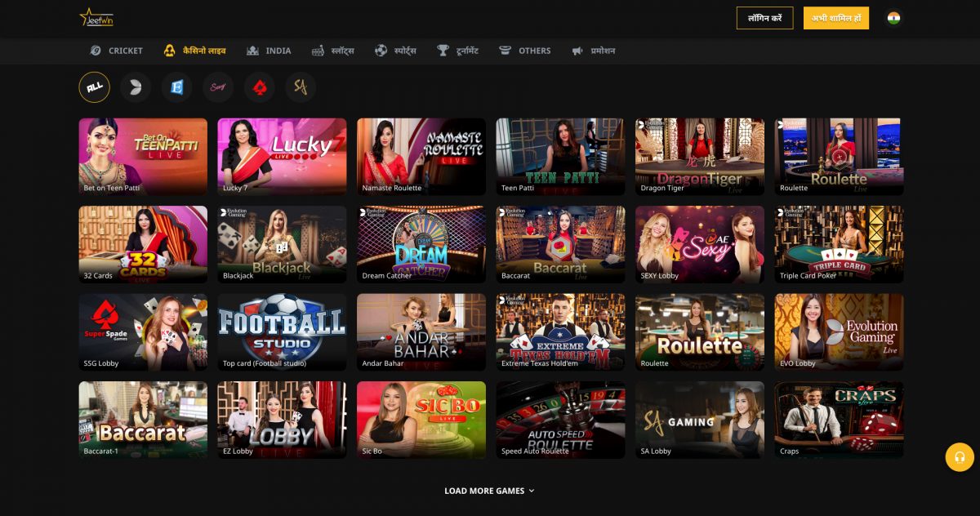Open Speed Auto Roulette game
Image resolution: width=980 pixels, height=516 pixels.
point(560,420)
